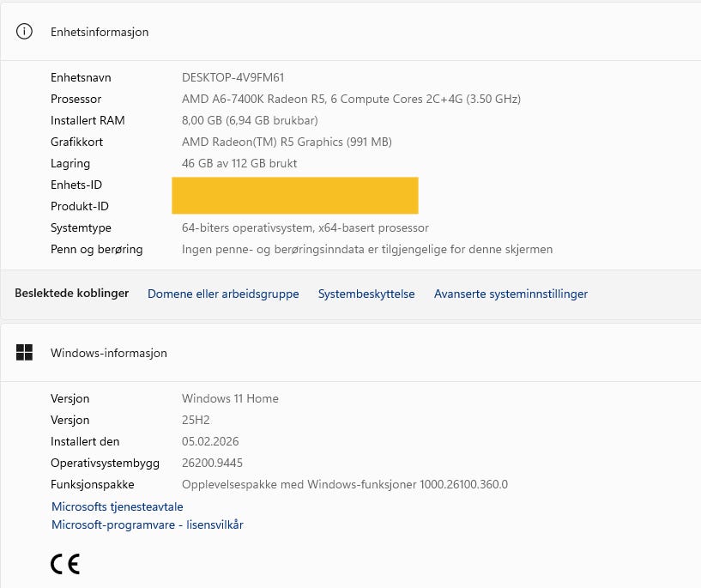This screenshot has width=701, height=588.
Task: Open Avanserte systeminnstillinger link
Action: pyautogui.click(x=511, y=294)
